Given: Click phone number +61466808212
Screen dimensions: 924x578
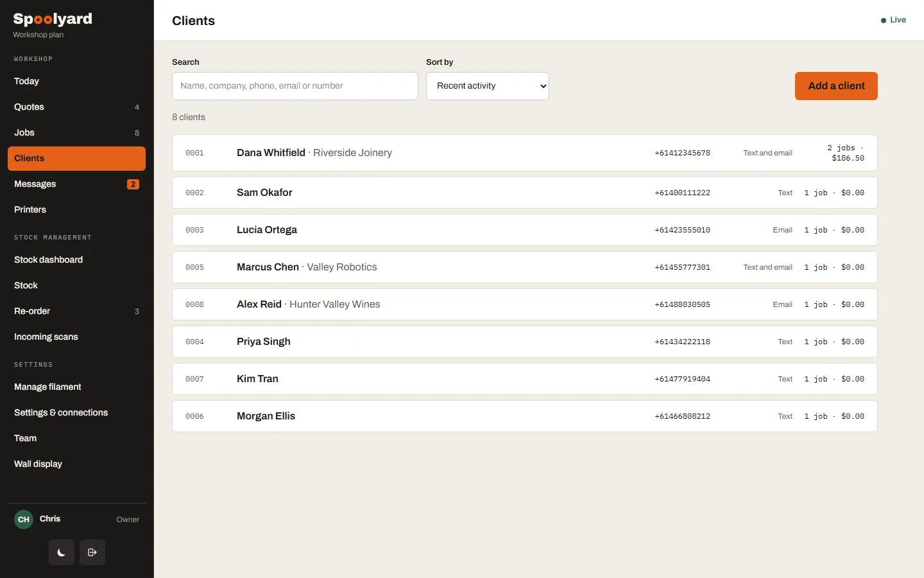Looking at the screenshot, I should coord(682,416).
